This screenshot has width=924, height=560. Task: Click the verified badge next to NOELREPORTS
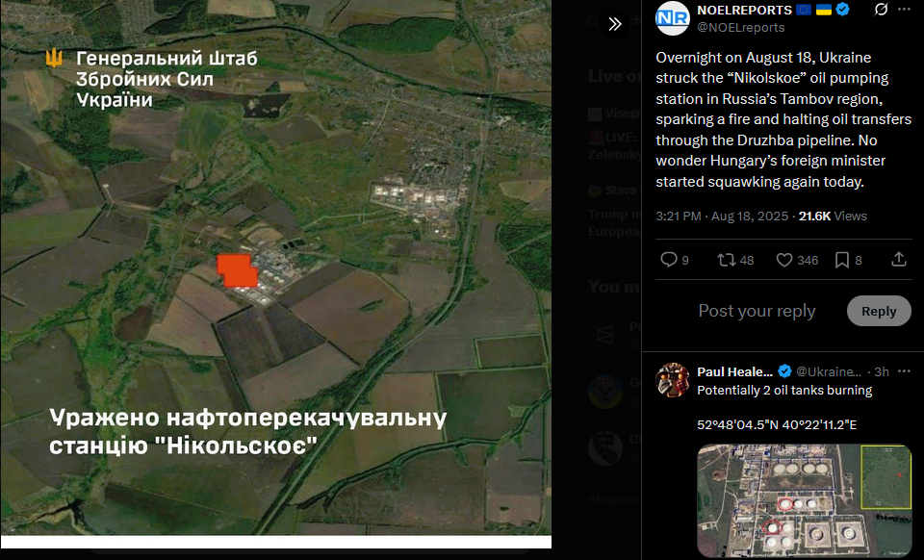843,10
